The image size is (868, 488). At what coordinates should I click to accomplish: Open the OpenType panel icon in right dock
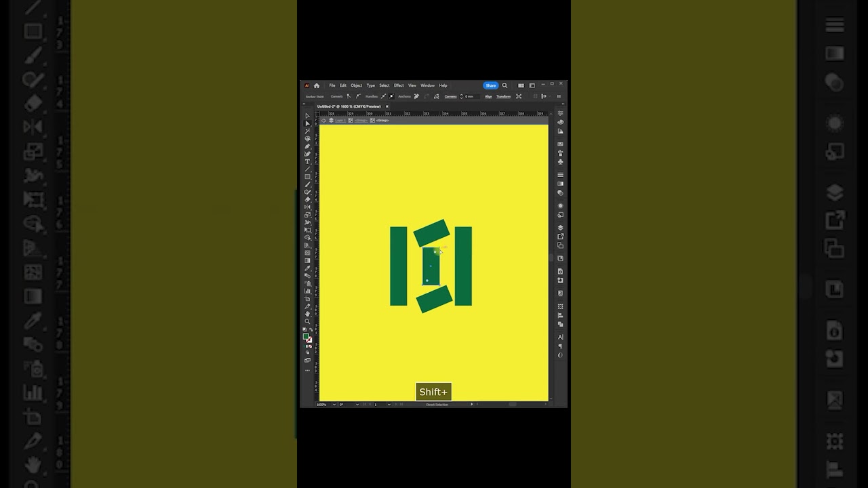pyautogui.click(x=560, y=354)
